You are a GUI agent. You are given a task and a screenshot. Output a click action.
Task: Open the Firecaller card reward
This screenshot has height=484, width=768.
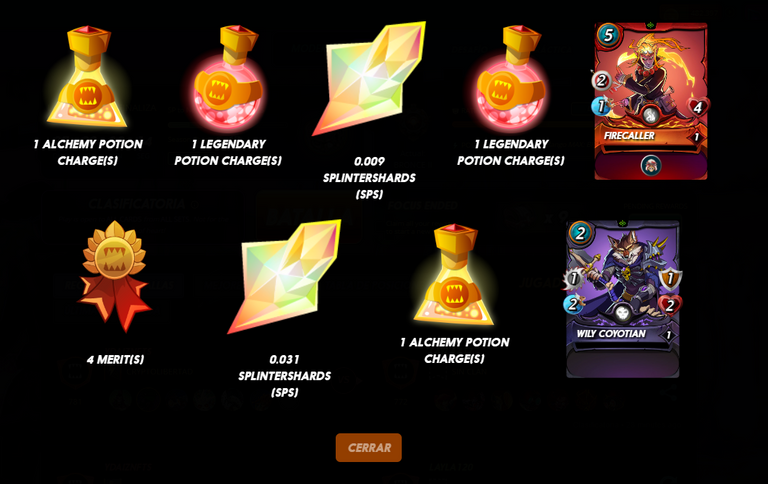click(650, 101)
